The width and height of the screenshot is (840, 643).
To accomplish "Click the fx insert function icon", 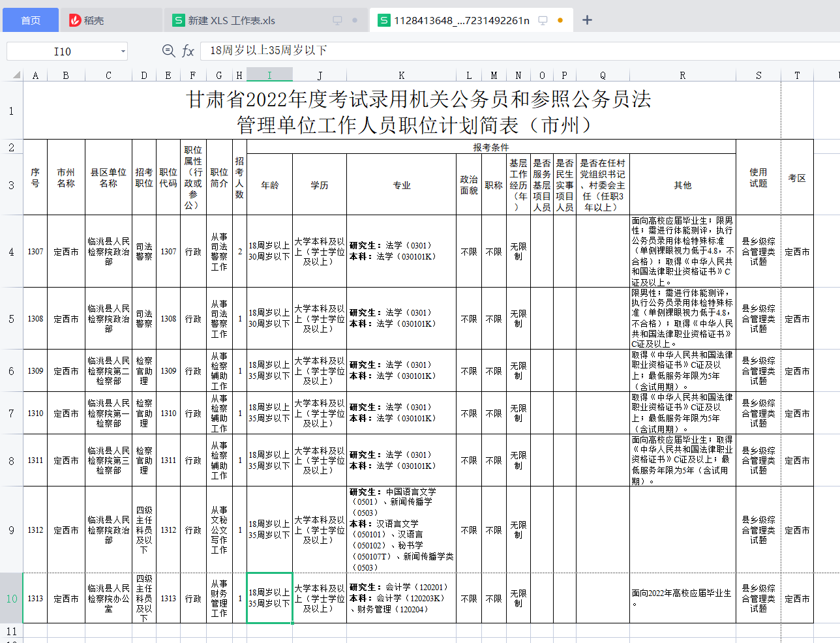I will [x=188, y=50].
